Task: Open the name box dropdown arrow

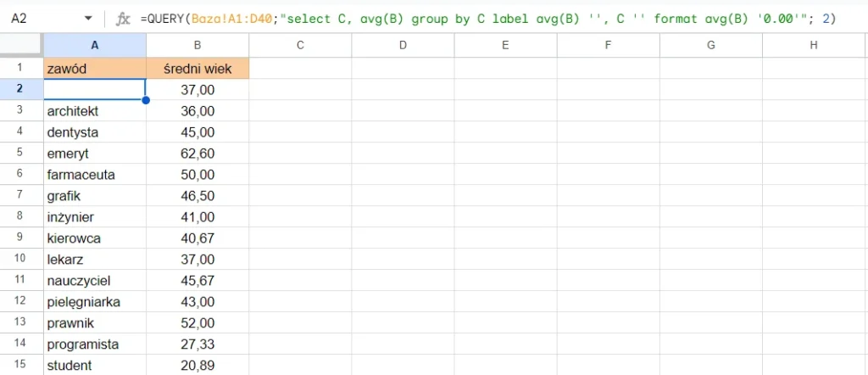Action: (89, 18)
